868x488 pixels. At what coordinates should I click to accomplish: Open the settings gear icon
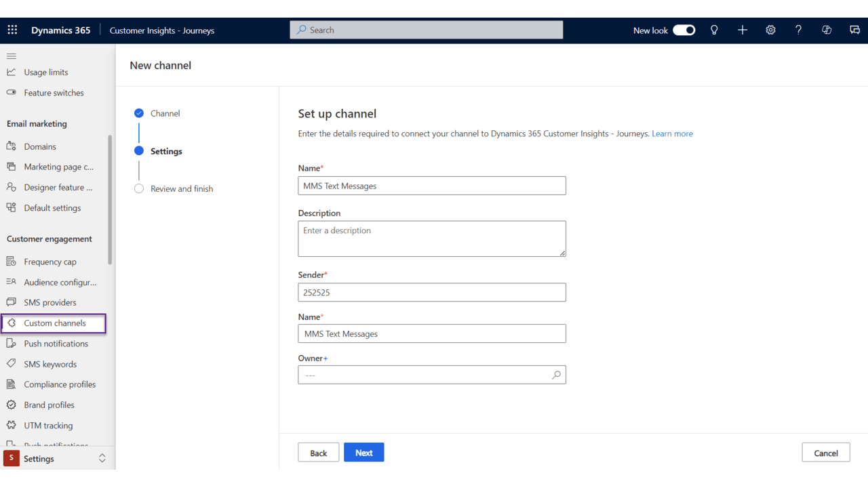tap(770, 30)
